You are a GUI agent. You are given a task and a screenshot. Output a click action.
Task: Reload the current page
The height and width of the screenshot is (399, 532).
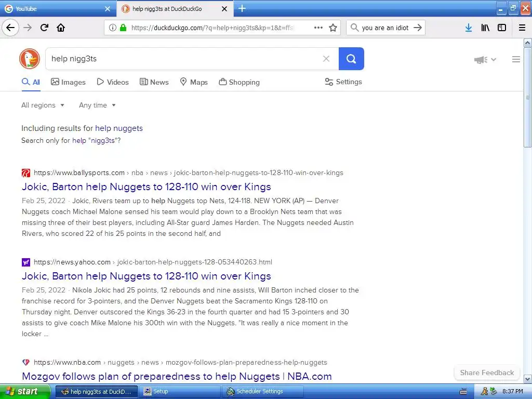[44, 28]
